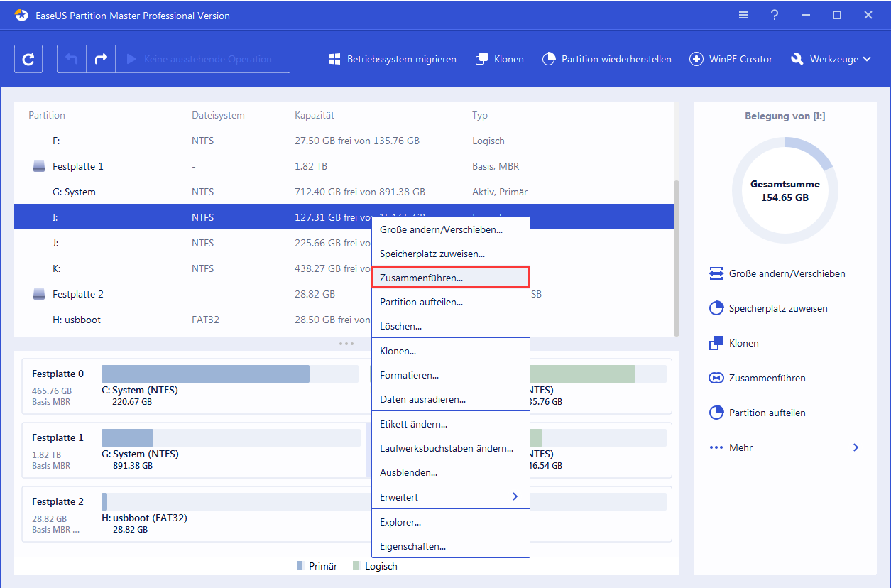Viewport: 891px width, 588px height.
Task: Select Etikett ändern in the context menu
Action: tap(451, 424)
